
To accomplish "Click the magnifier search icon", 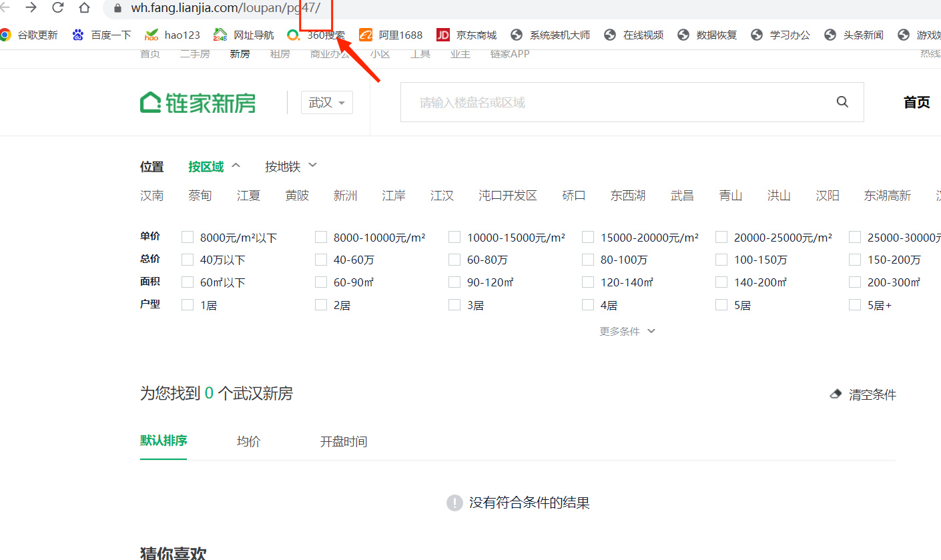I will 842,102.
